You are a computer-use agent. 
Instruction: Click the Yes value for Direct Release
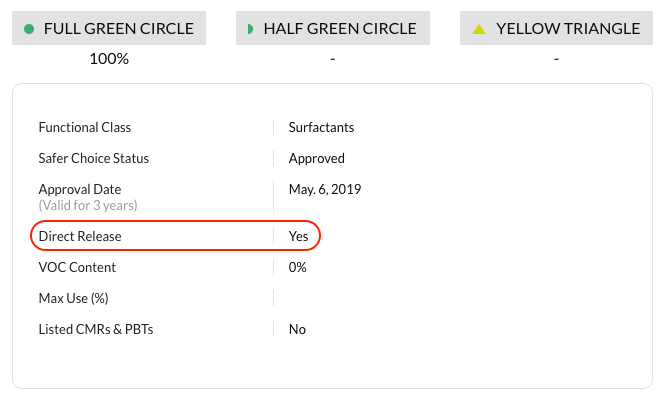pos(298,237)
